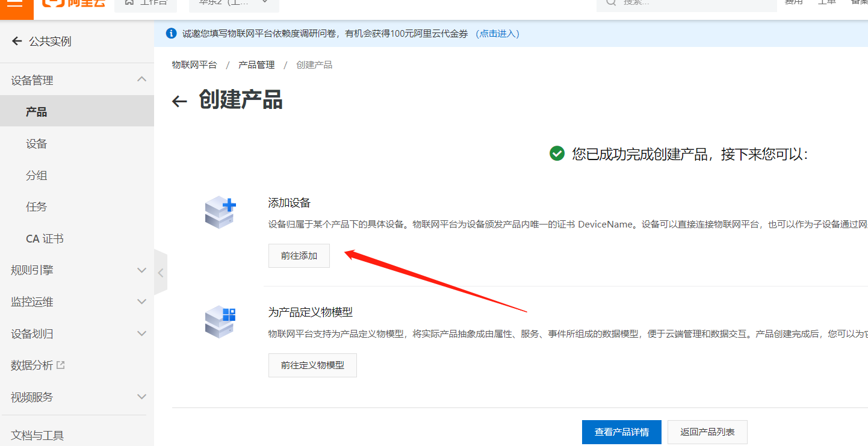Click the Alibaba Cloud logo
This screenshot has height=446, width=868.
(x=72, y=5)
